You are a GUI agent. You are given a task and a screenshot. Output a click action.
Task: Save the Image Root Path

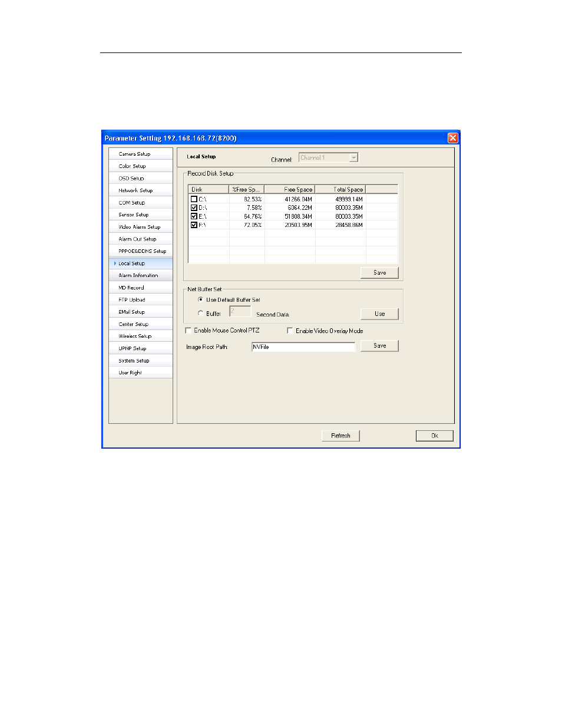pos(379,346)
